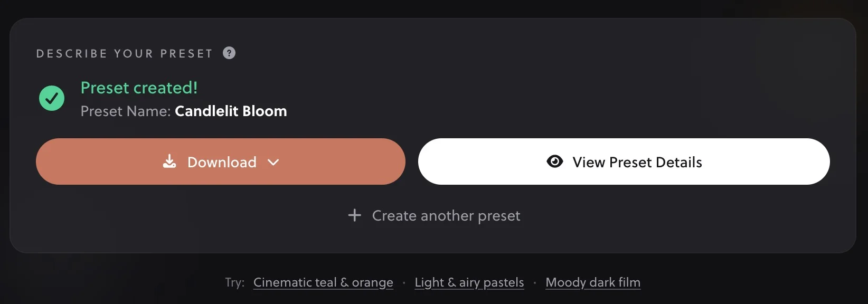This screenshot has height=304, width=868.
Task: Download the Candlelit Bloom preset
Action: (x=220, y=161)
